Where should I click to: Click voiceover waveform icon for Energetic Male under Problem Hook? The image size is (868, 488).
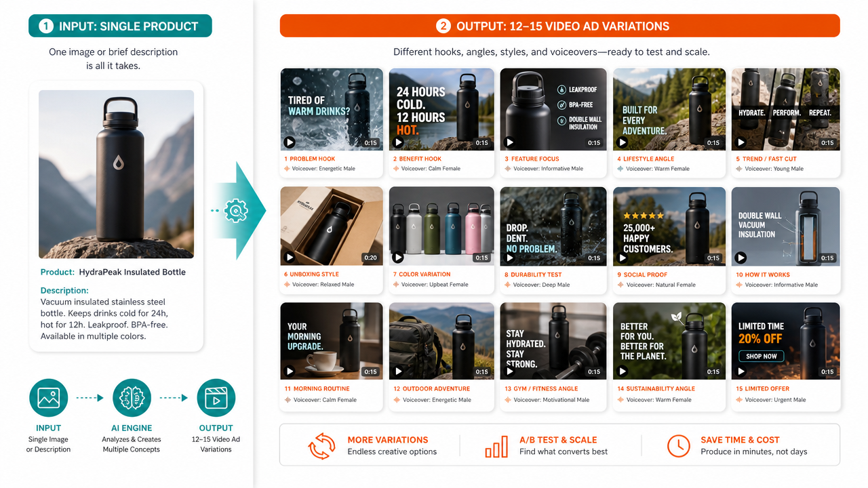[x=287, y=169]
